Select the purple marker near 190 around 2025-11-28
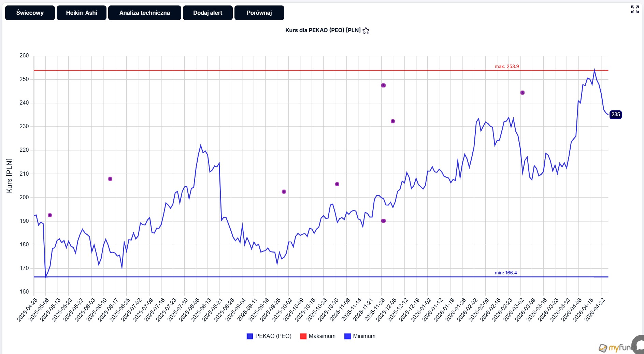Screen dimensions: 644x354 coord(383,221)
